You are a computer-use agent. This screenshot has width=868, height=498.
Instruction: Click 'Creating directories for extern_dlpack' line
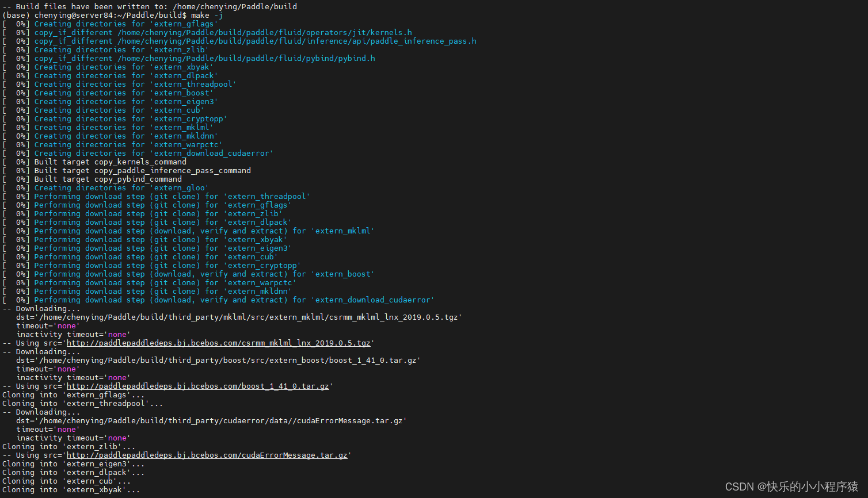[x=111, y=75]
